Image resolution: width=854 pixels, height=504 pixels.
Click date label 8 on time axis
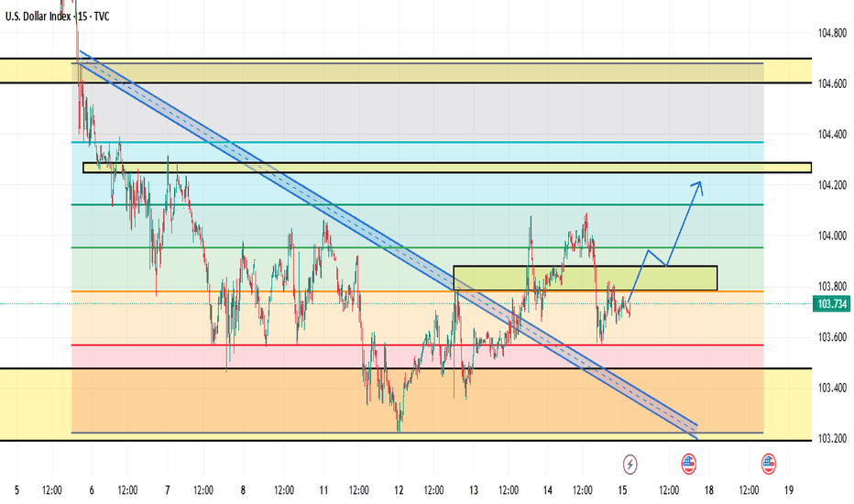[x=243, y=490]
